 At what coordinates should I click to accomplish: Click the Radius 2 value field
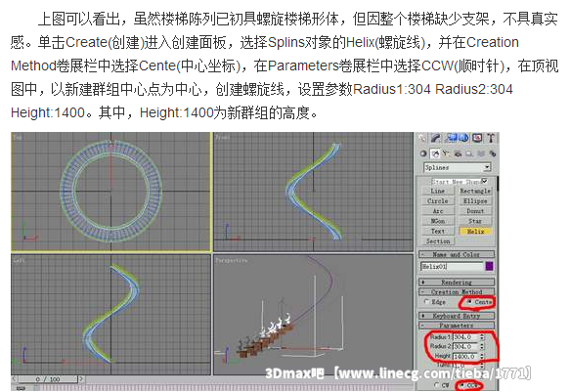[x=465, y=347]
